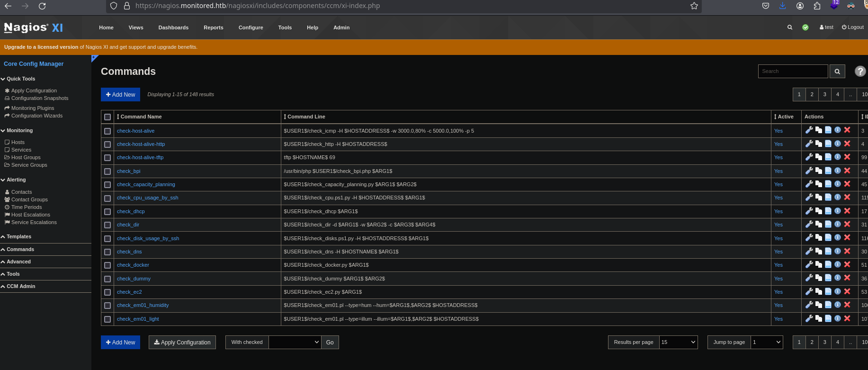Click the magnifier search icon in top navigation
The height and width of the screenshot is (370, 868).
point(789,27)
